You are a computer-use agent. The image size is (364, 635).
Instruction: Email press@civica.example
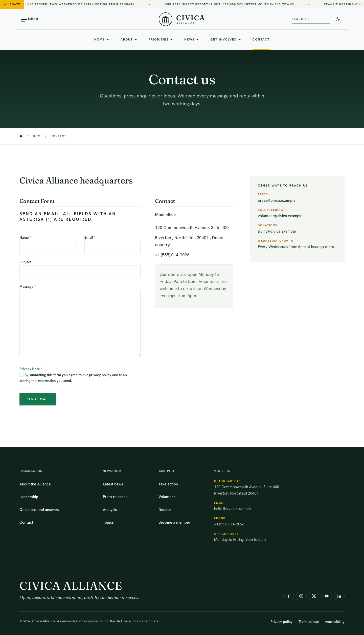point(277,200)
